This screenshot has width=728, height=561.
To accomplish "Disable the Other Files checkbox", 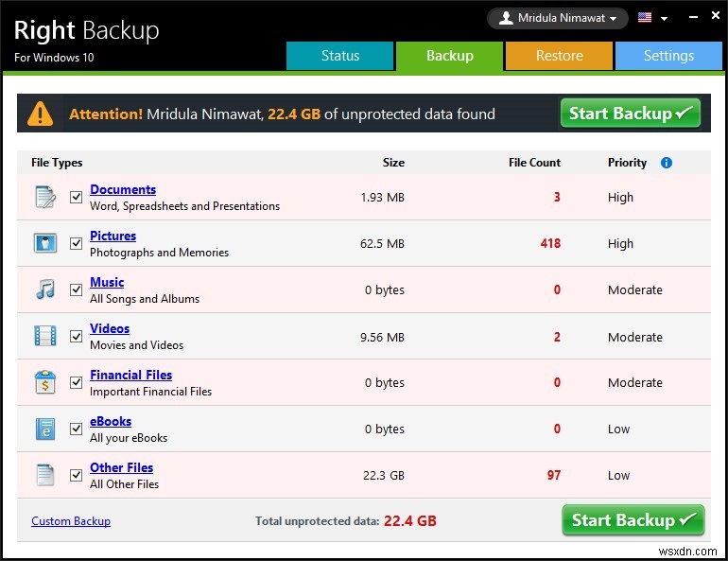I will click(77, 475).
